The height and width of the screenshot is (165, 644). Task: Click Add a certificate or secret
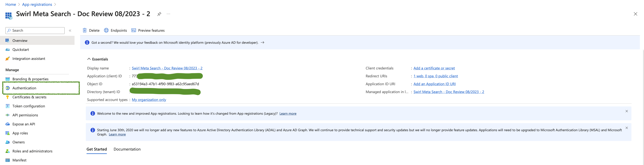434,68
